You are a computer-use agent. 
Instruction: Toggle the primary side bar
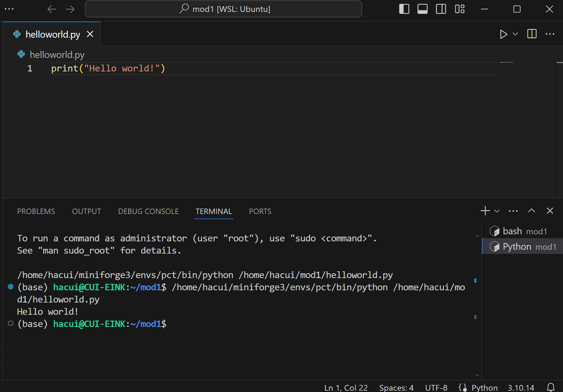tap(404, 9)
